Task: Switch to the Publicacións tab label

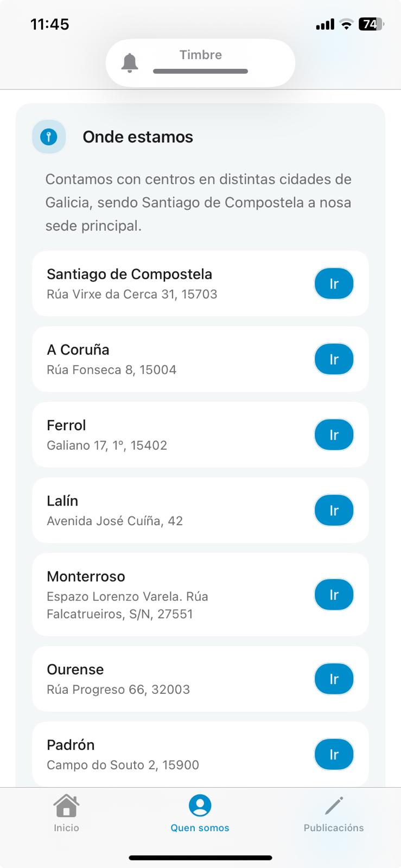Action: [334, 828]
